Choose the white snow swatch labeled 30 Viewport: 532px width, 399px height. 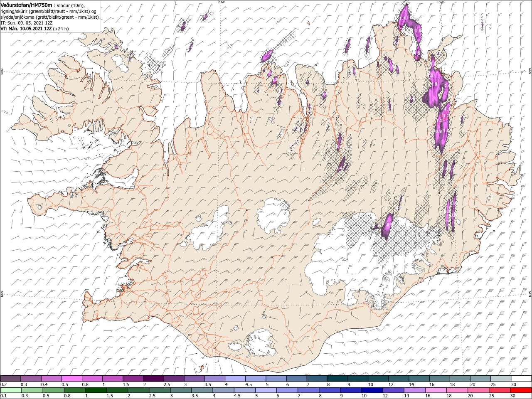(520, 379)
